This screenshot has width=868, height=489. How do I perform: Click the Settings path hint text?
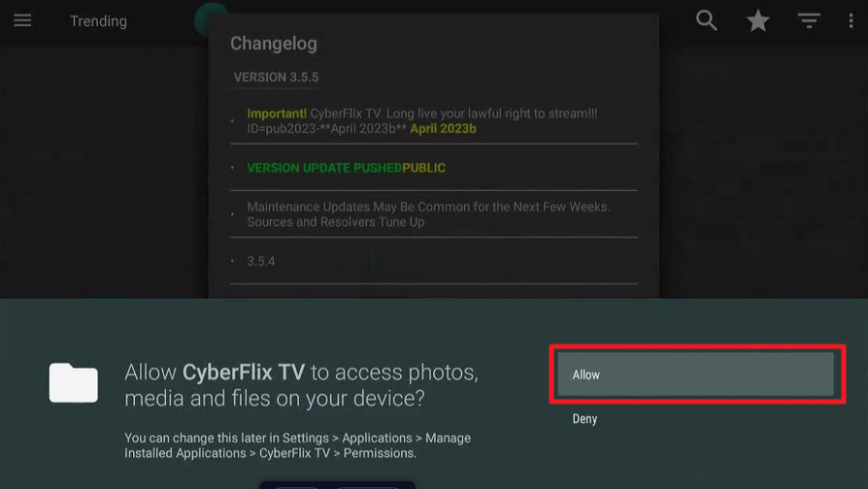(297, 445)
